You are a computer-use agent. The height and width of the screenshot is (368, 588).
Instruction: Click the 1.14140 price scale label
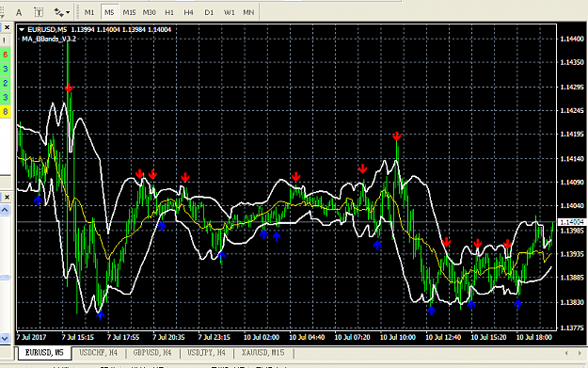coord(572,159)
